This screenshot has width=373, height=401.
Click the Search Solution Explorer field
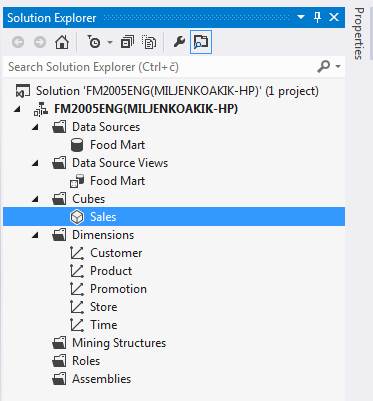tap(160, 67)
